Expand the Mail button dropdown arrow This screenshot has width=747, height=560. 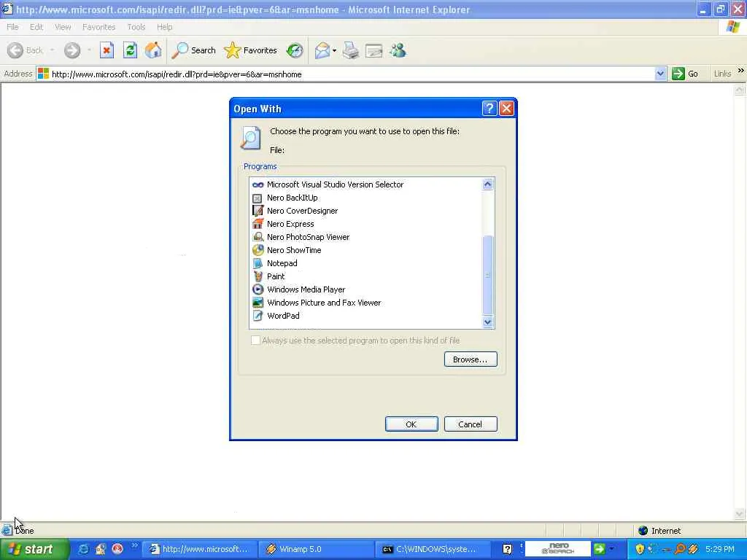tap(334, 50)
